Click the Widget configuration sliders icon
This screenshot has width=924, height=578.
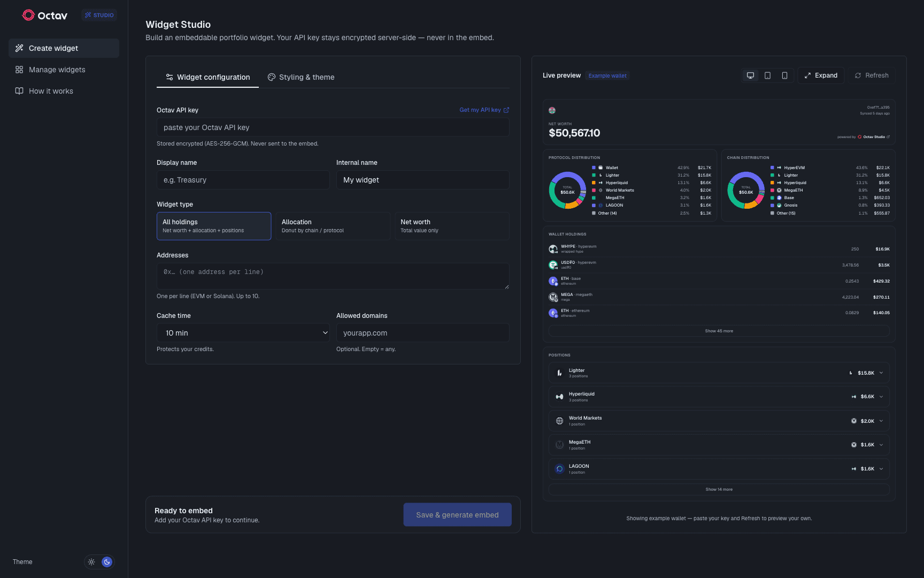coord(170,77)
